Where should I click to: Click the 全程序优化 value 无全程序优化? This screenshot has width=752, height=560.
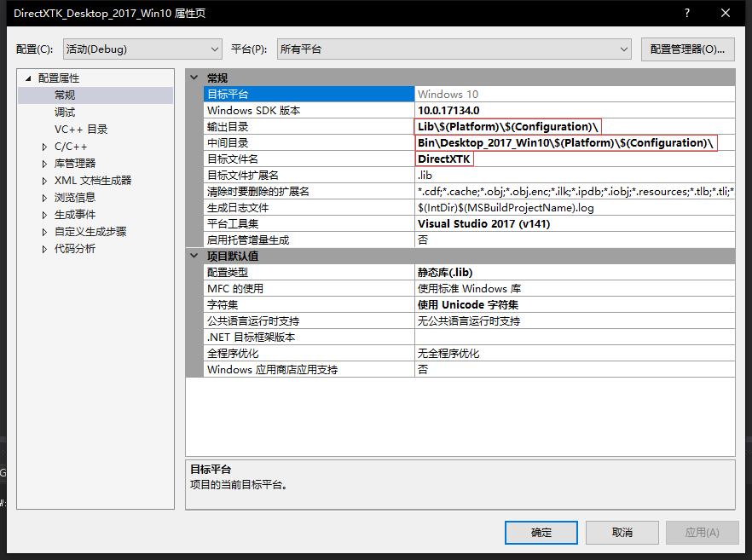[x=575, y=354]
